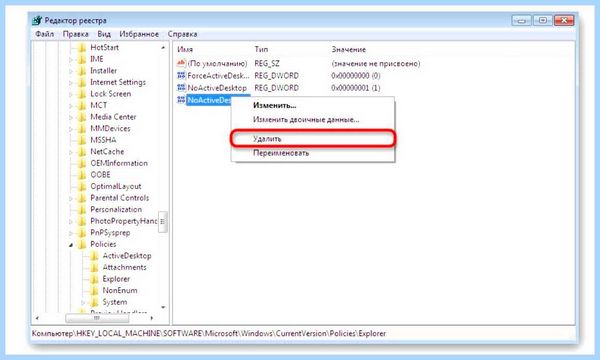Click the NetCache folder icon
Screen dimensions: 600x360
pyautogui.click(x=82, y=152)
